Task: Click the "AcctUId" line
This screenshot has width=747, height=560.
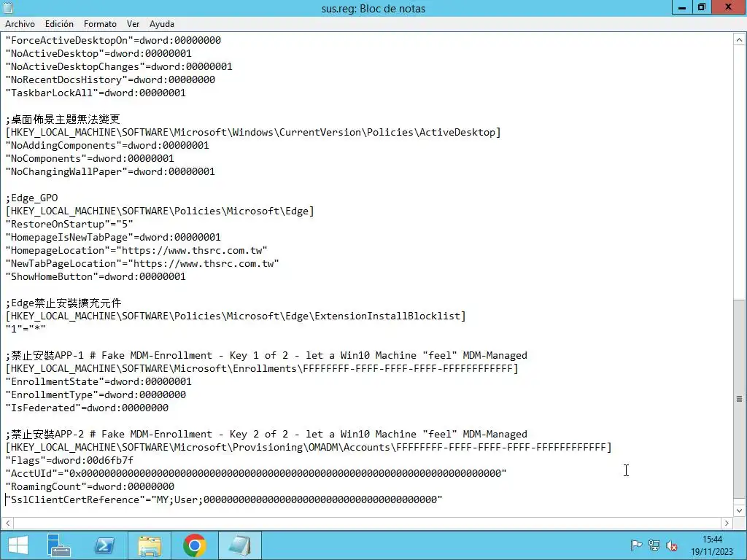Action: pyautogui.click(x=256, y=474)
